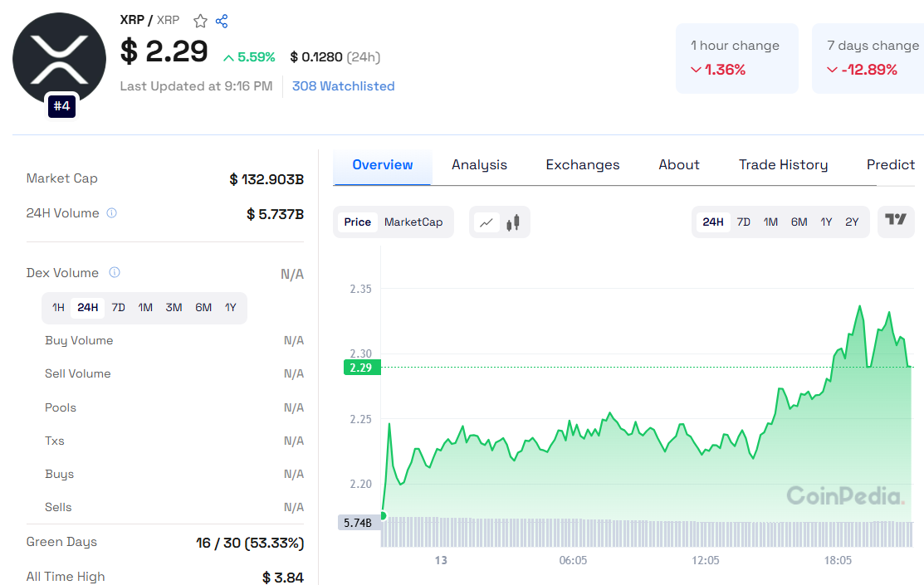Switch to candlestick chart view
This screenshot has height=585, width=924.
point(515,222)
